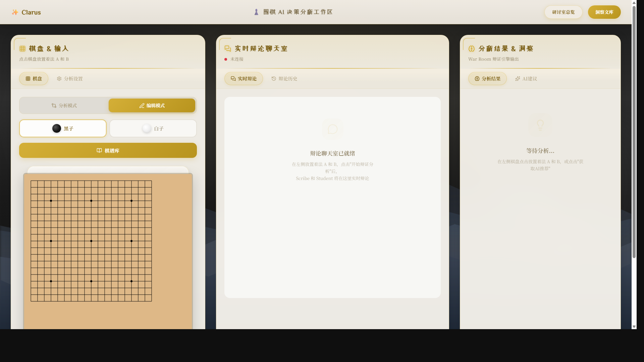Viewport: 644px width, 362px height.
Task: Click the pencil icon in 编辑模式
Action: (x=142, y=106)
